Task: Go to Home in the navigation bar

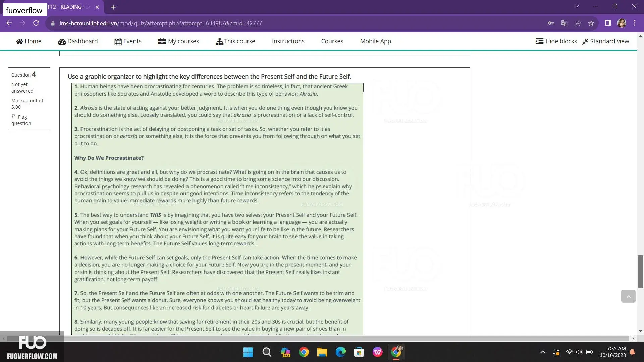Action: [29, 41]
